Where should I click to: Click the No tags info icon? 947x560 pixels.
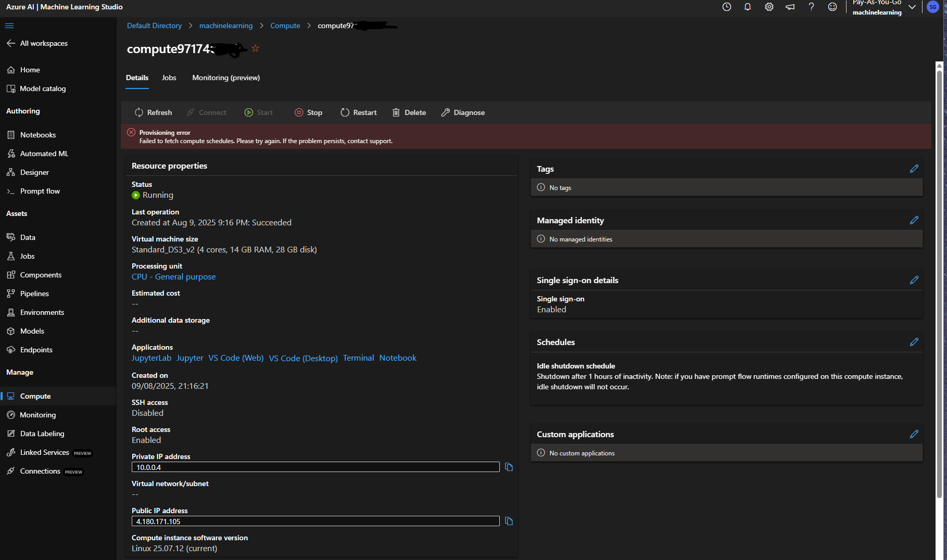(541, 187)
